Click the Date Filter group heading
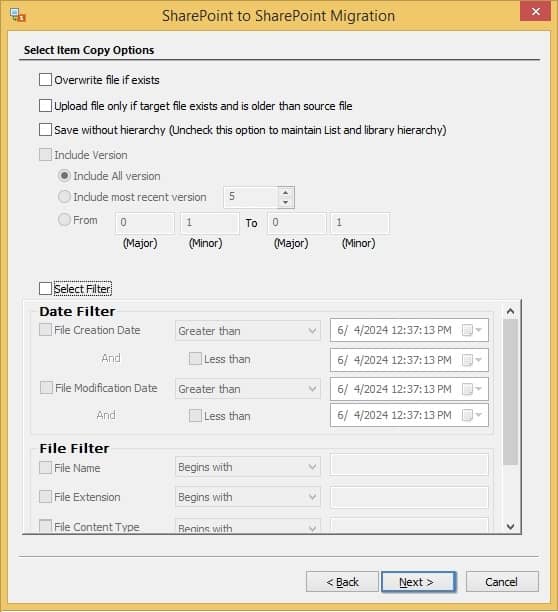The height and width of the screenshot is (612, 558). 77,311
